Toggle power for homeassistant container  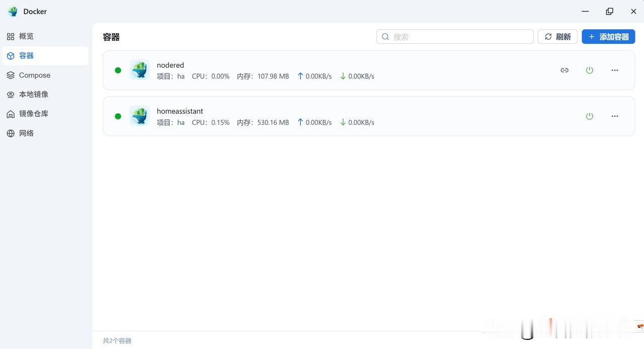pos(590,116)
